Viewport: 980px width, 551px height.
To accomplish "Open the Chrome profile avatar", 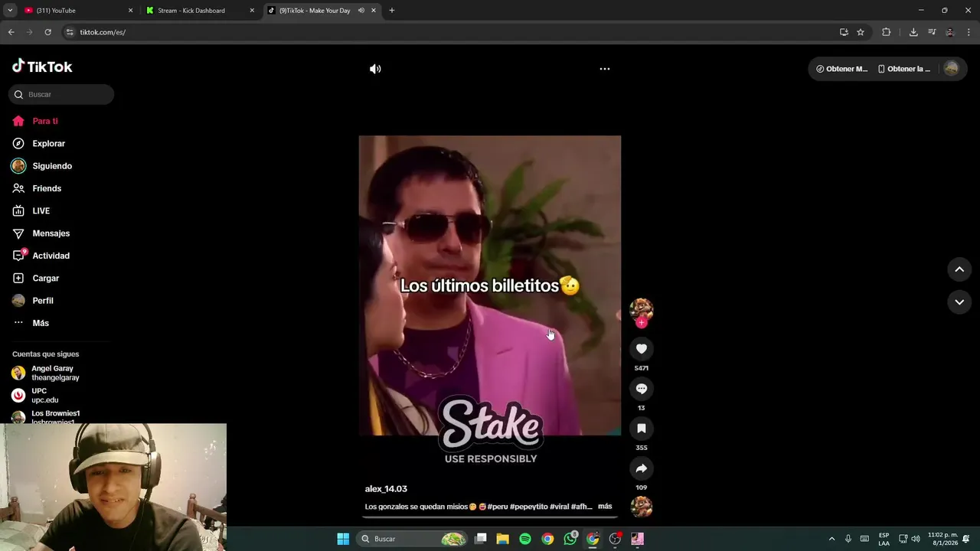I will 950,32.
